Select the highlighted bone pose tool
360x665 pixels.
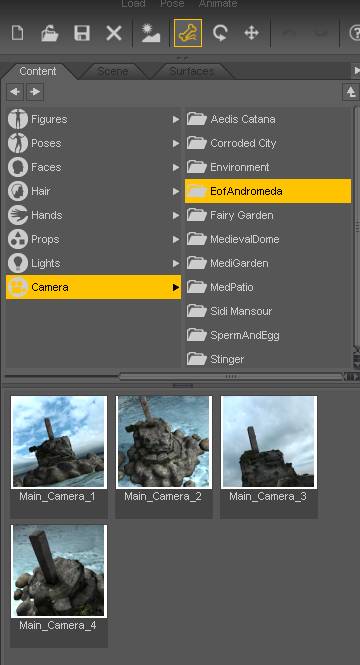pyautogui.click(x=188, y=33)
